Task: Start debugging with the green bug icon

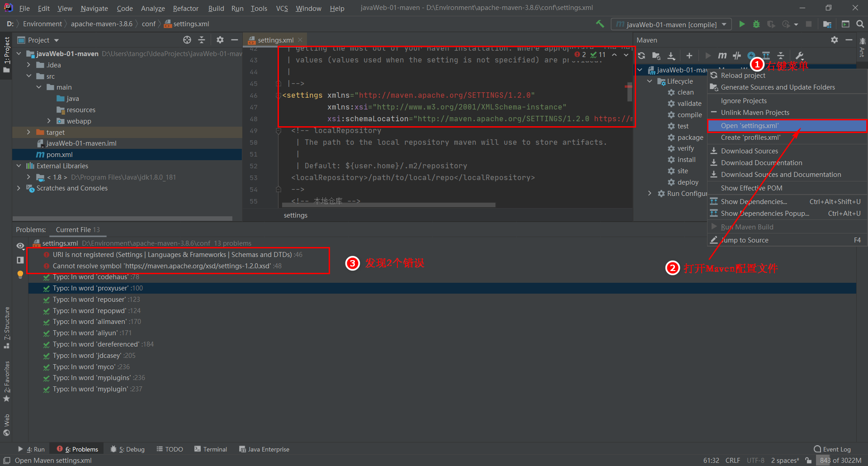Action: 756,24
